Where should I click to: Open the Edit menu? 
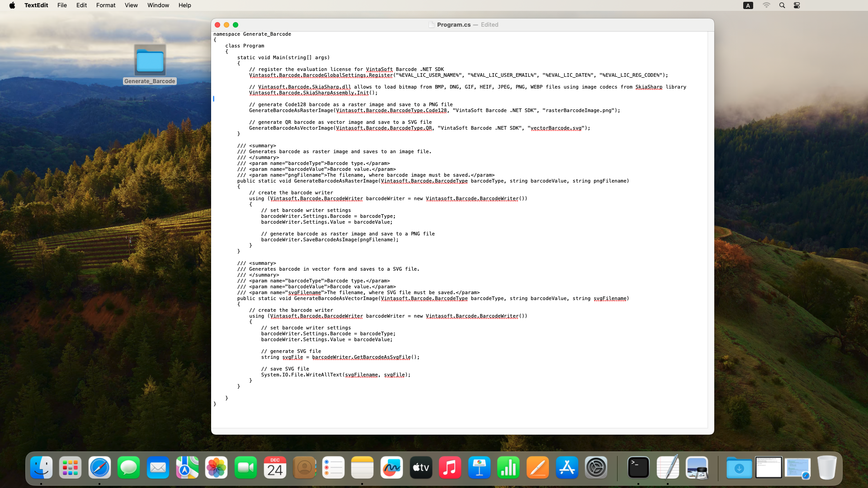click(x=81, y=5)
